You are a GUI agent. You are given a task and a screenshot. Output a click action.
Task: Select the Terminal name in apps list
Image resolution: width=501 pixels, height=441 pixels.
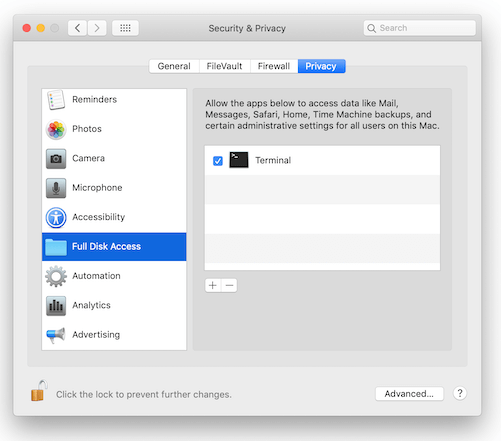pyautogui.click(x=273, y=160)
